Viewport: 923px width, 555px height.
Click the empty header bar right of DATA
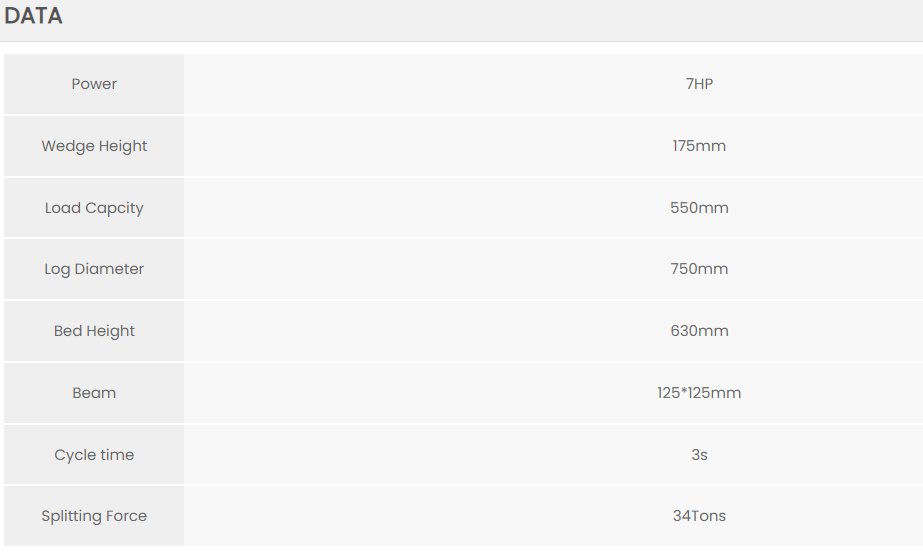point(500,17)
